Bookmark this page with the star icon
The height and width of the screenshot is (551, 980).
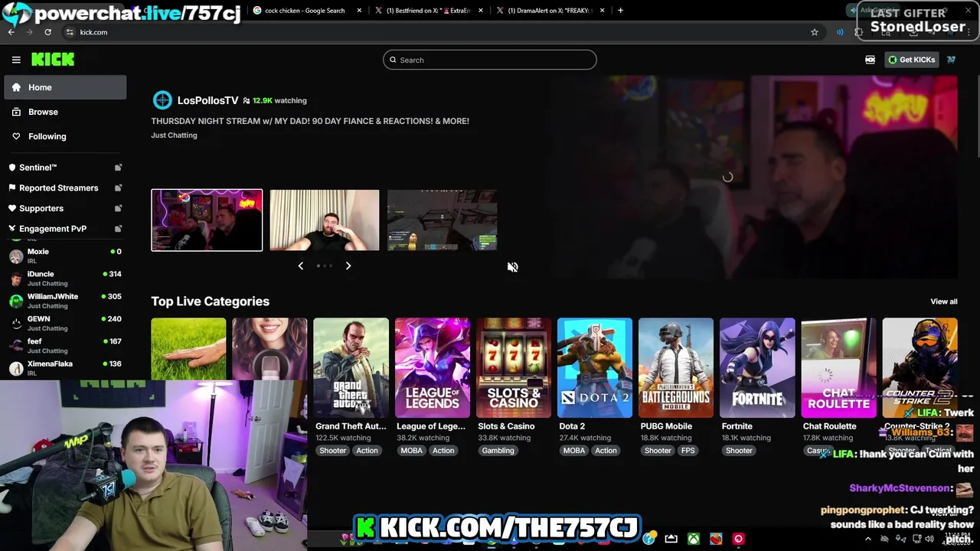pyautogui.click(x=815, y=32)
